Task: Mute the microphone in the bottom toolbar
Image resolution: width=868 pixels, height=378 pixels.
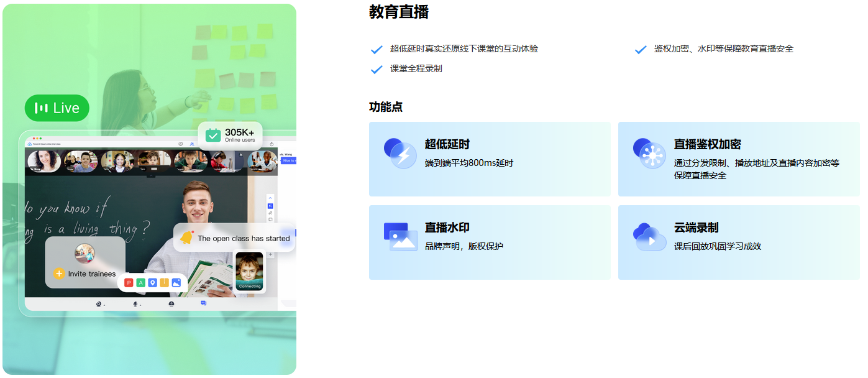Action: [135, 304]
